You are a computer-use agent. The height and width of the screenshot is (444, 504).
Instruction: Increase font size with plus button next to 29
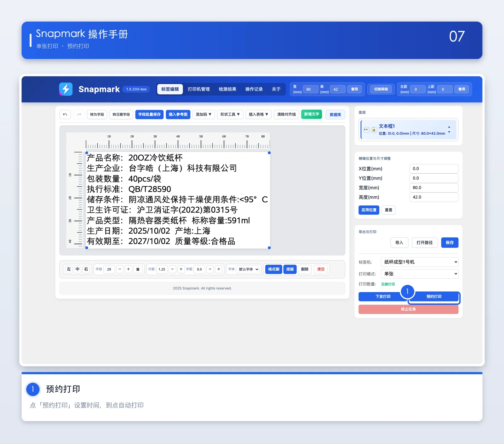128,269
